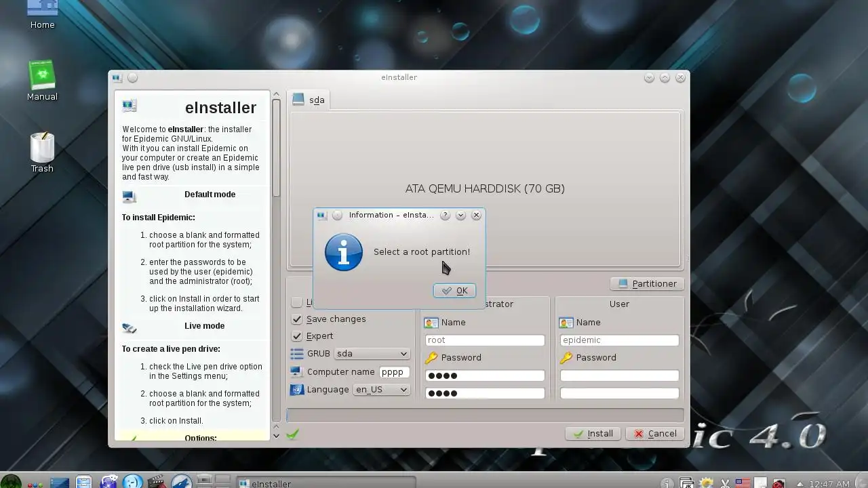Click the User password confirmation field
868x488 pixels.
619,393
